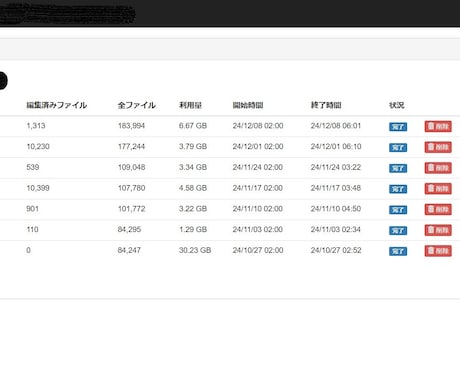Click the usage cell 30.23 GB
Viewport: 460px width, 380px height.
(195, 250)
